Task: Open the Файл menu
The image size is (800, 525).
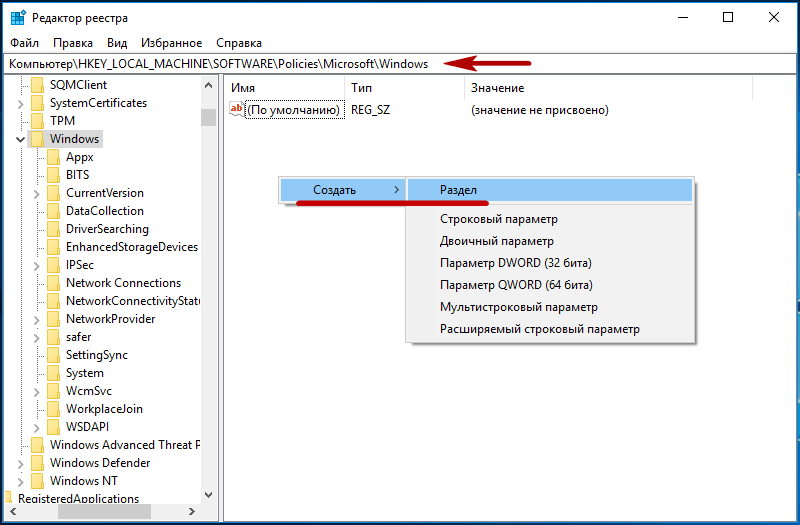Action: pyautogui.click(x=24, y=43)
